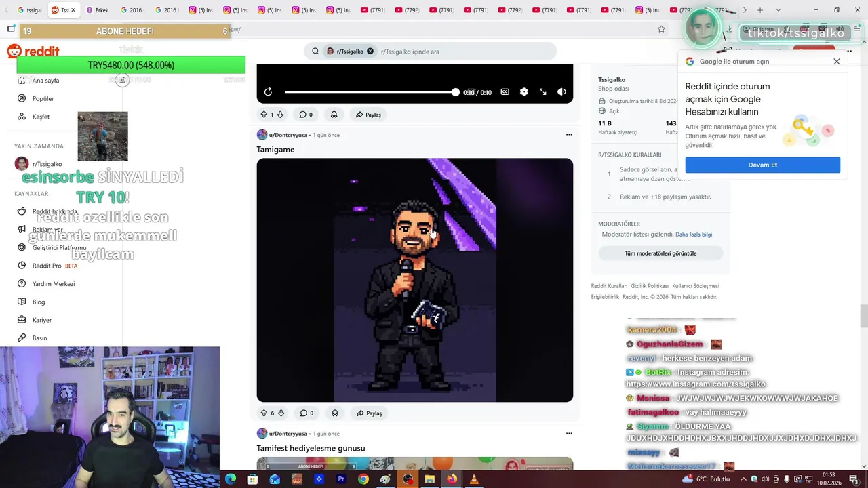Screen dimensions: 868x488
Task: Open Kullanıcı Sözleşmesi footer link
Action: point(696,286)
